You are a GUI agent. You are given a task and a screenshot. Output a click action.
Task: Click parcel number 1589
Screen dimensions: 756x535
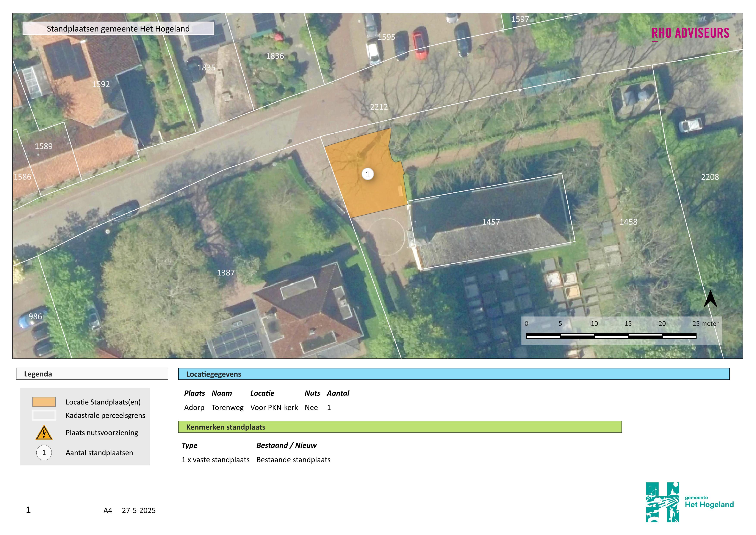click(x=44, y=146)
